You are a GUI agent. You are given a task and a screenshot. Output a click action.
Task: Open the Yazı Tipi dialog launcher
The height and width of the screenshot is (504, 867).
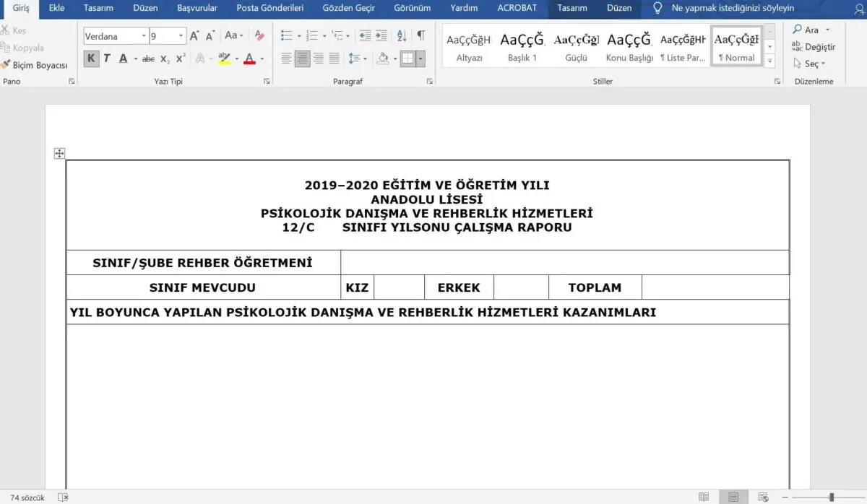tap(267, 82)
